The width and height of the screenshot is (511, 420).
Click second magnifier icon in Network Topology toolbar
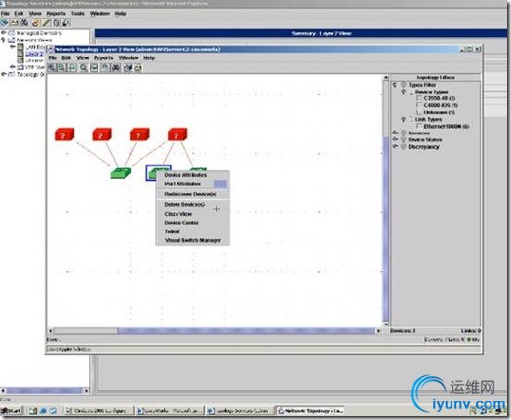pos(61,67)
